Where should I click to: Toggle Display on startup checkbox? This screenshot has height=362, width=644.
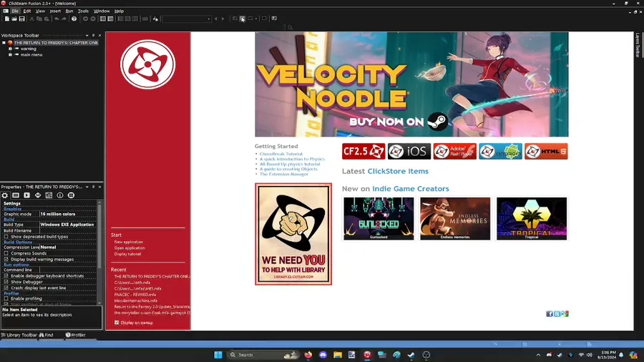[117, 323]
